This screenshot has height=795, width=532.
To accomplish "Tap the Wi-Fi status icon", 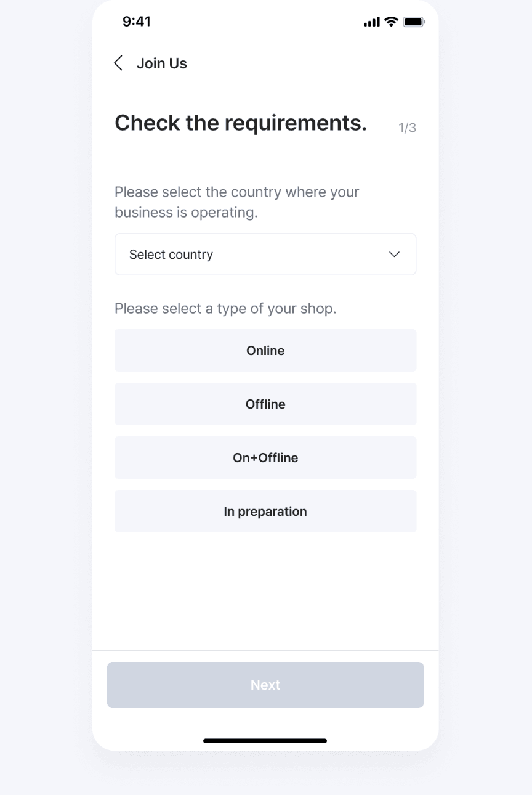I will pos(391,22).
